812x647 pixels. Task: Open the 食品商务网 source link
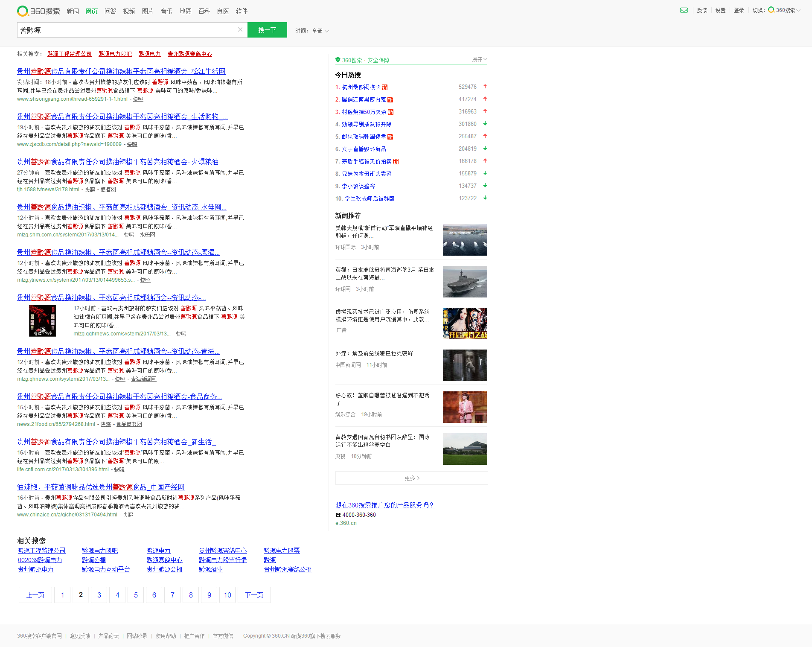[129, 424]
